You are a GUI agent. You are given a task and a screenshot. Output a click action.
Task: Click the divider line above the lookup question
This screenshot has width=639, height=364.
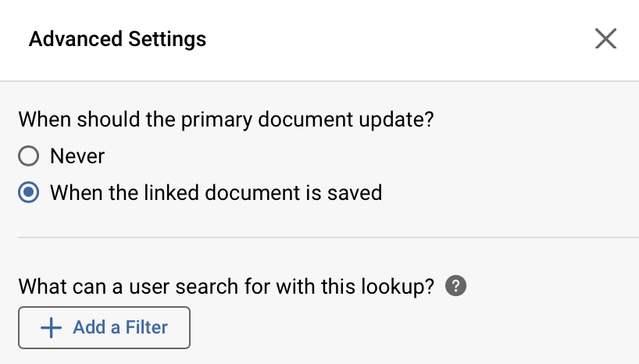click(328, 237)
